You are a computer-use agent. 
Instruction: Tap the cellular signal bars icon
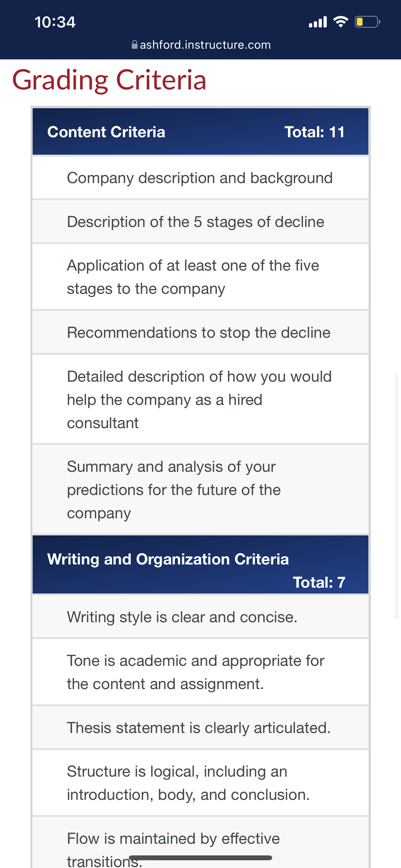(x=318, y=22)
